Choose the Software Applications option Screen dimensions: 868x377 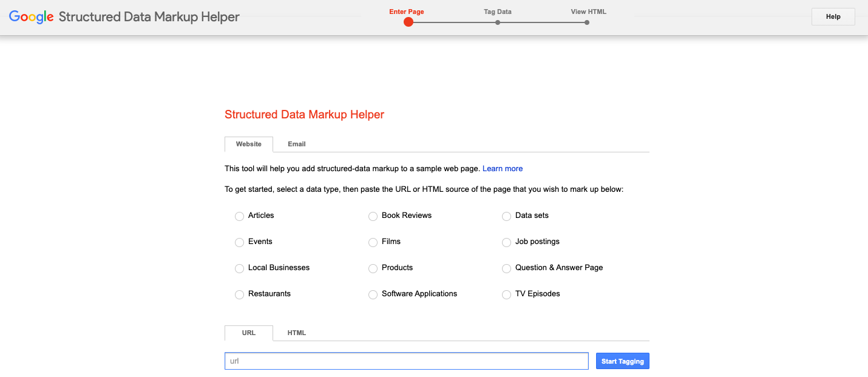pyautogui.click(x=373, y=294)
